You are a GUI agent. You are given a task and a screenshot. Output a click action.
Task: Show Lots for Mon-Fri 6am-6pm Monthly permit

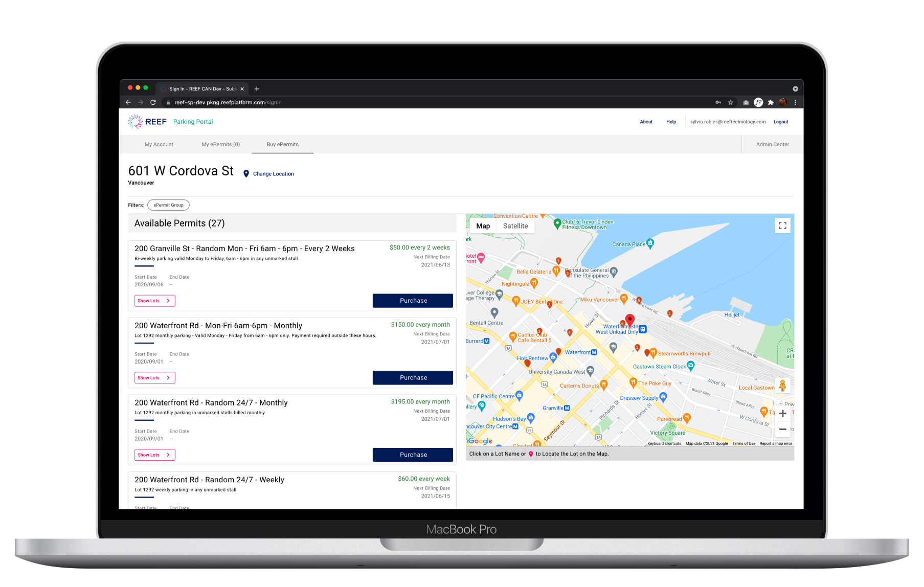[x=154, y=378]
